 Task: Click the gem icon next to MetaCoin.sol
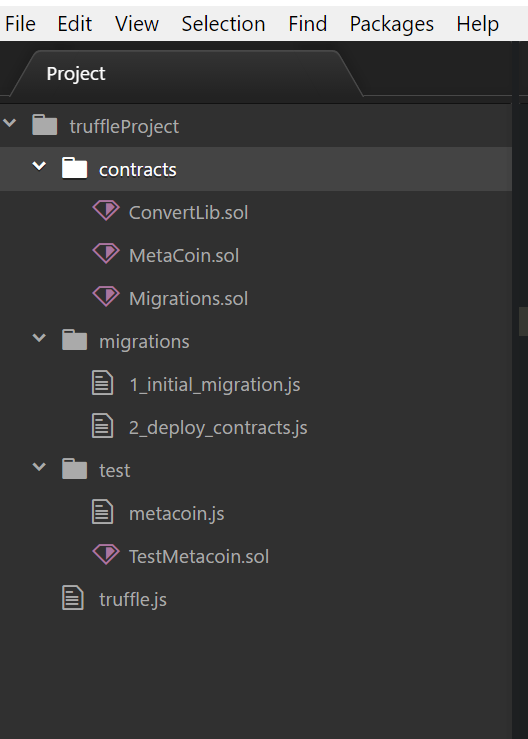[x=106, y=253]
